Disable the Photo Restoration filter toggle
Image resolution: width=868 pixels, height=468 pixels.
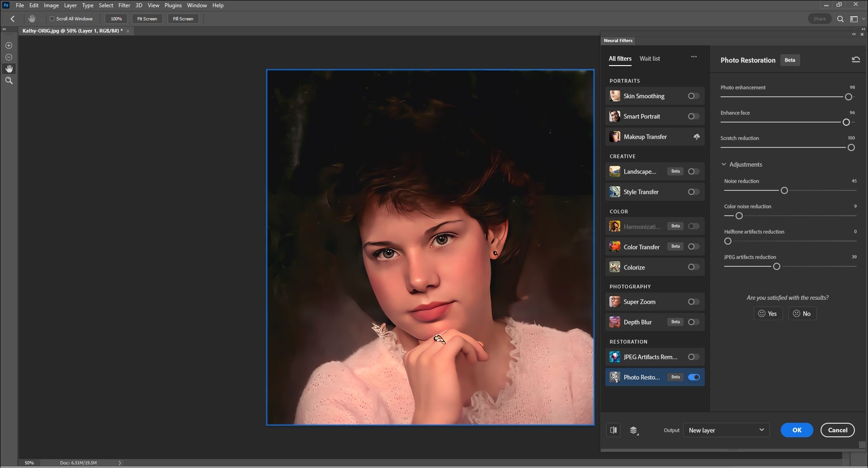click(x=694, y=377)
